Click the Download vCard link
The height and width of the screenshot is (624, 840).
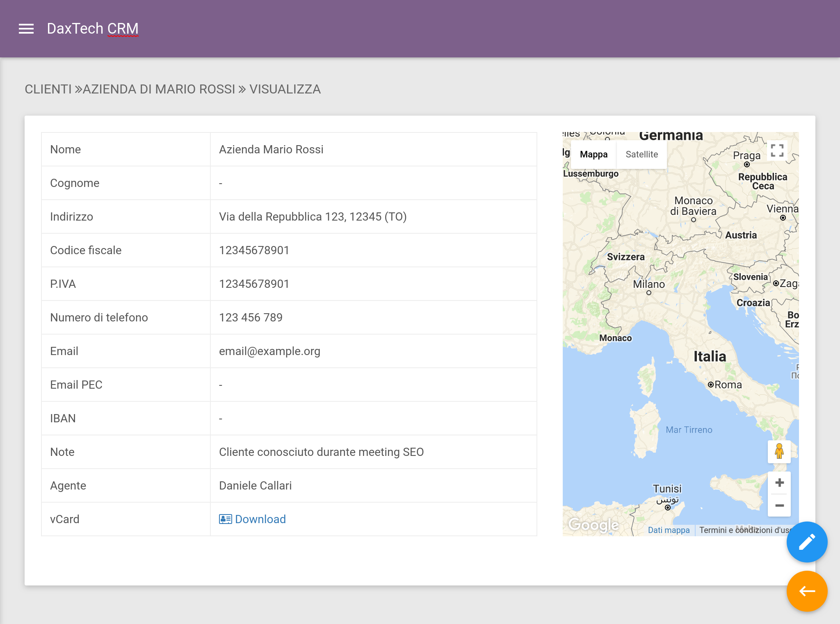pyautogui.click(x=253, y=519)
